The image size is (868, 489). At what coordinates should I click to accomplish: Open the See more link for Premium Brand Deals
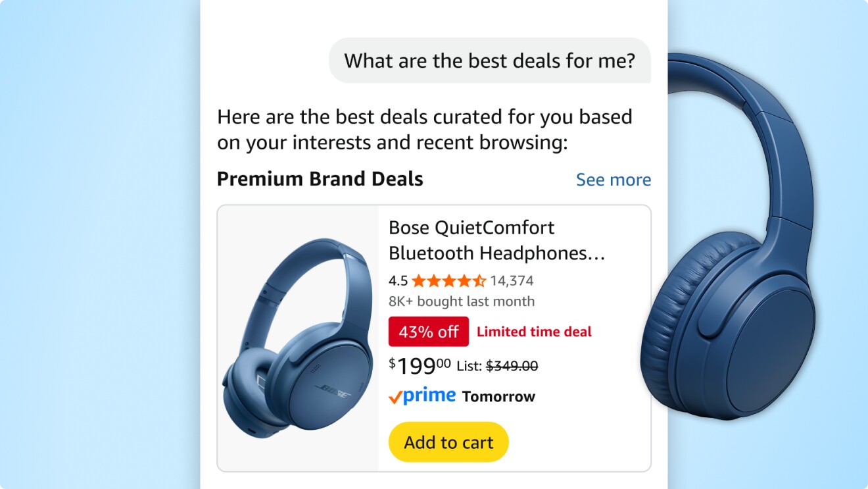coord(613,179)
